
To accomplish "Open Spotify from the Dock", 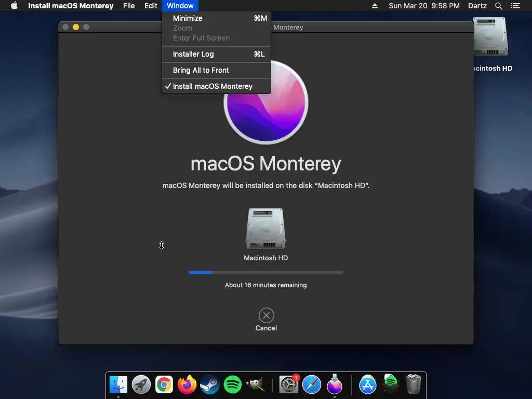I will tap(233, 384).
